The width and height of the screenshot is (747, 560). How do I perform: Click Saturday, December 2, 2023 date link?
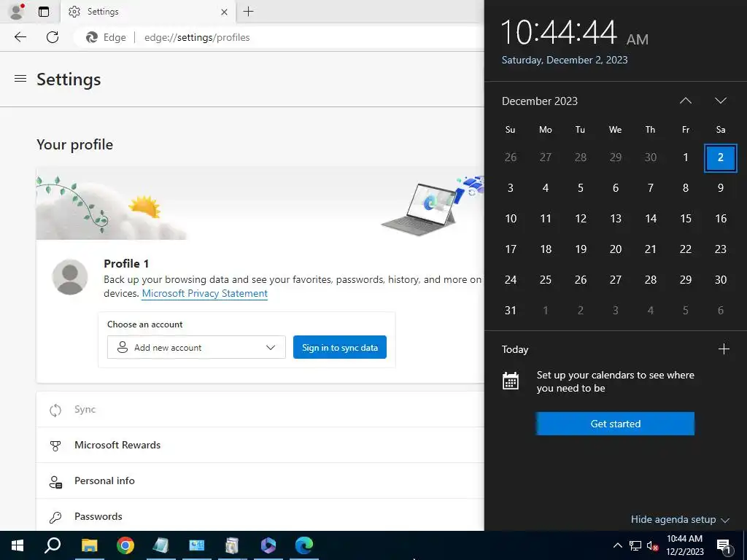click(x=565, y=60)
